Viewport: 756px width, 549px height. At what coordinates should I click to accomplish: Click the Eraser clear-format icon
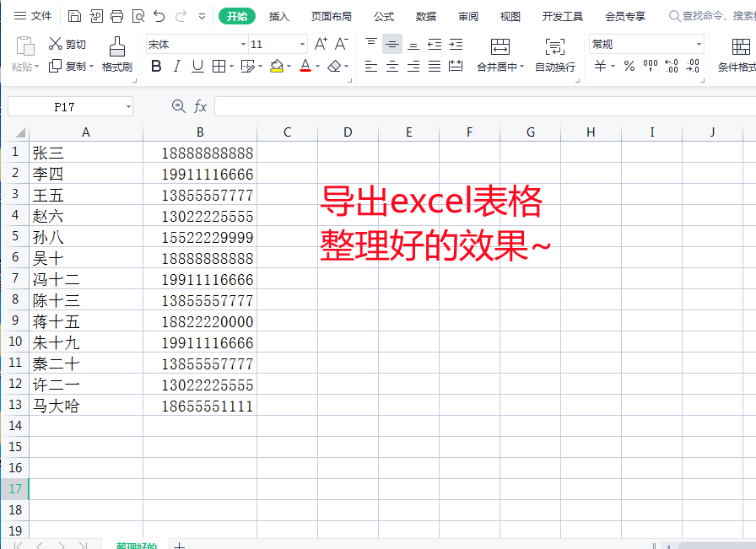point(334,66)
